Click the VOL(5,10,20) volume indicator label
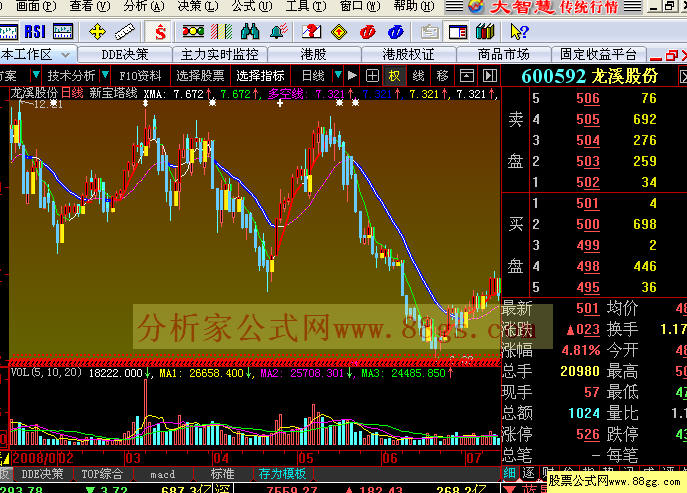Image resolution: width=687 pixels, height=493 pixels. (46, 372)
